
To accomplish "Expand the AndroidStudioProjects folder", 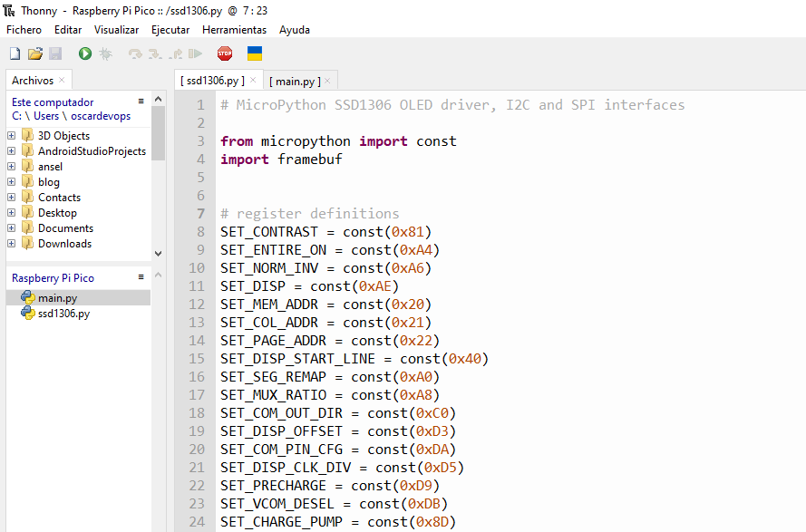I will [11, 151].
